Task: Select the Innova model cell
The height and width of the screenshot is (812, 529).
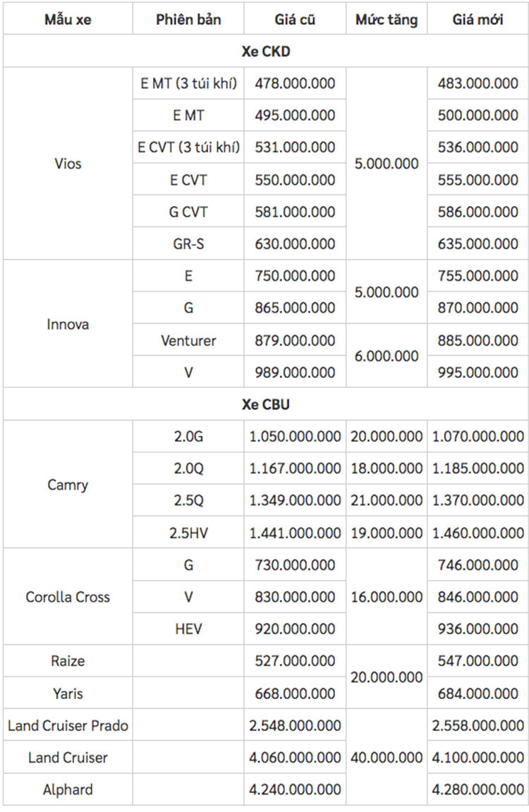Action: click(68, 325)
